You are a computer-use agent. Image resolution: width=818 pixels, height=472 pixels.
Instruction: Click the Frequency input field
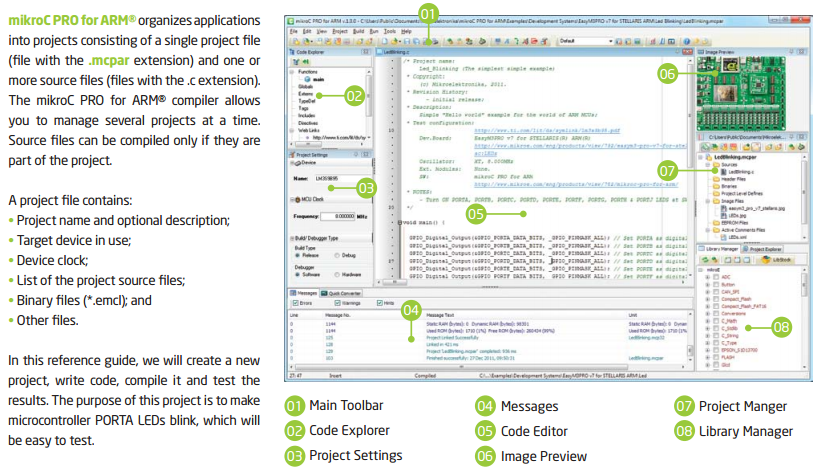(x=338, y=216)
